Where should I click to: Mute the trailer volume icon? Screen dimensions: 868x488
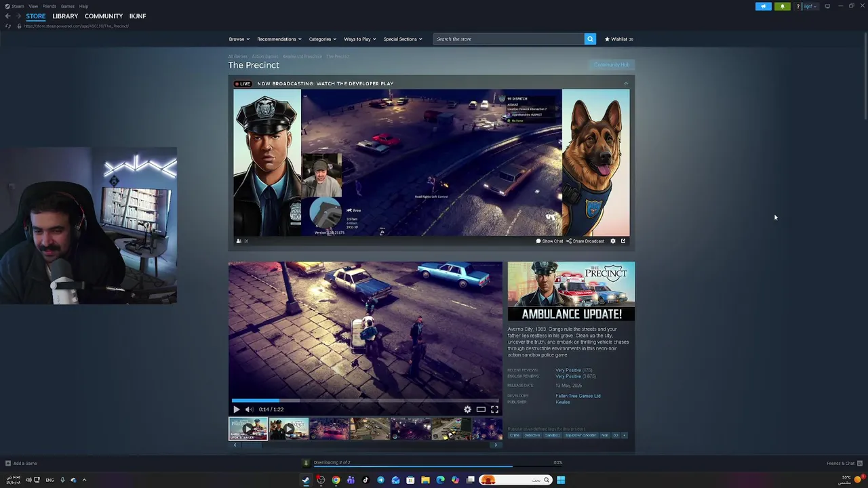point(249,409)
